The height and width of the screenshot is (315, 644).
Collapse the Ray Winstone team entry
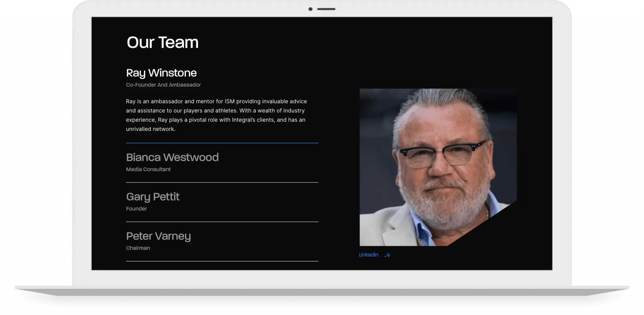(x=161, y=73)
